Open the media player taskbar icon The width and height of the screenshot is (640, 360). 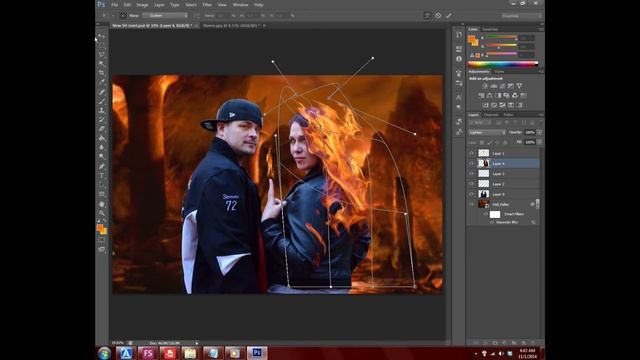click(234, 353)
